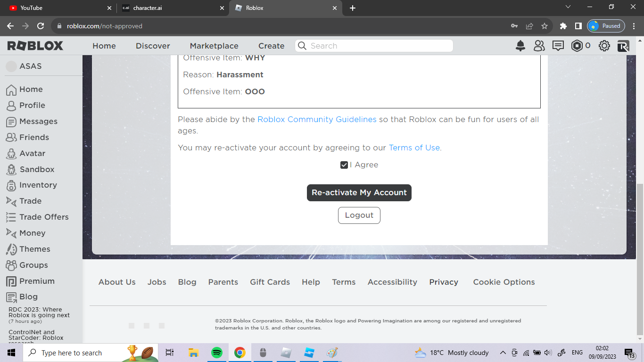Open the weather widget showing 18°C

[x=452, y=353]
